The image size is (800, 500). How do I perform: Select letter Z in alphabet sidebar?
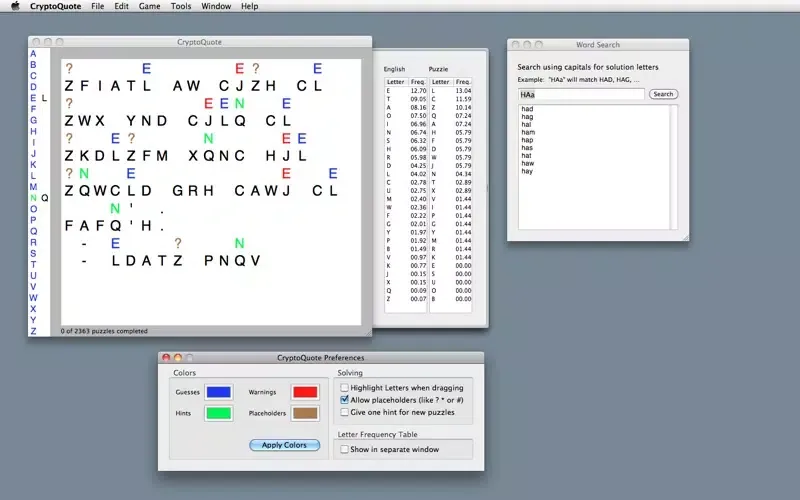tap(33, 331)
